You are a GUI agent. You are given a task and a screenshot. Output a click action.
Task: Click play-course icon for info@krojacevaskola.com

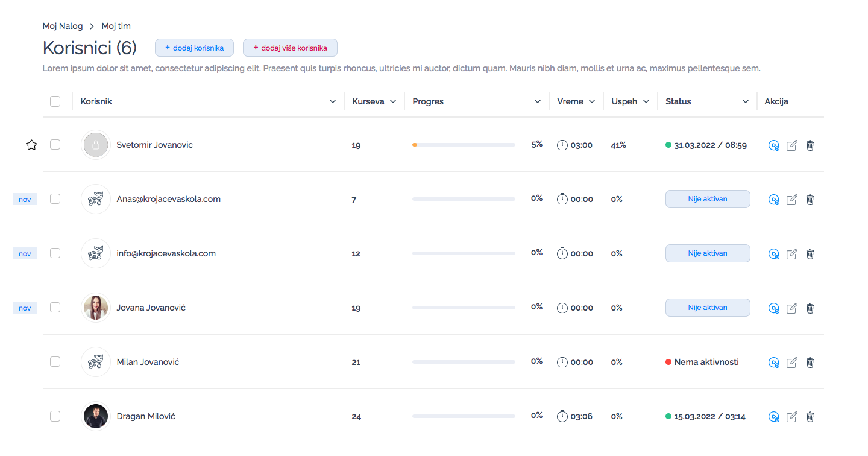tap(774, 254)
